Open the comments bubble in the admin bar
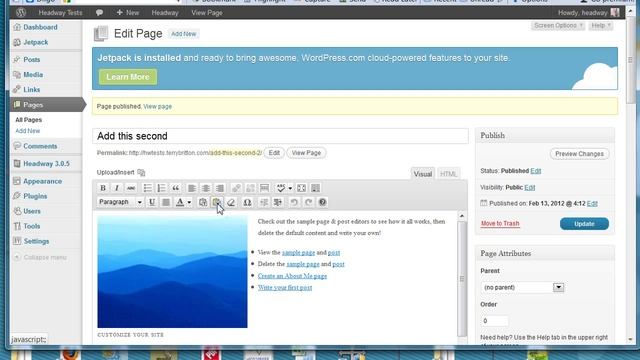The height and width of the screenshot is (360, 640). [99, 13]
